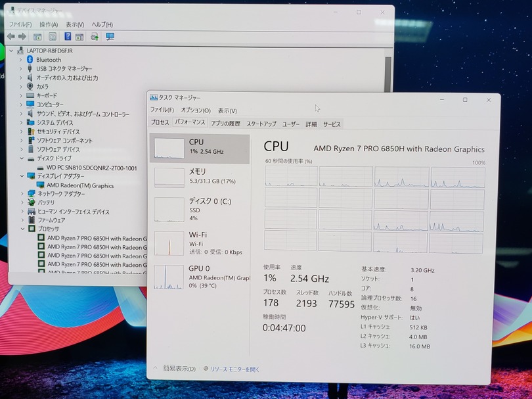Image resolution: width=532 pixels, height=399 pixels.
Task: Open Properties from the Device Manager toolbar
Action: (53, 37)
